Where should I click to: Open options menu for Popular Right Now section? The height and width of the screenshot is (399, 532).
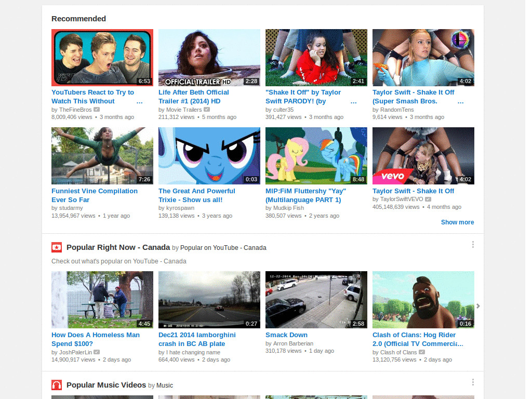[x=473, y=245]
